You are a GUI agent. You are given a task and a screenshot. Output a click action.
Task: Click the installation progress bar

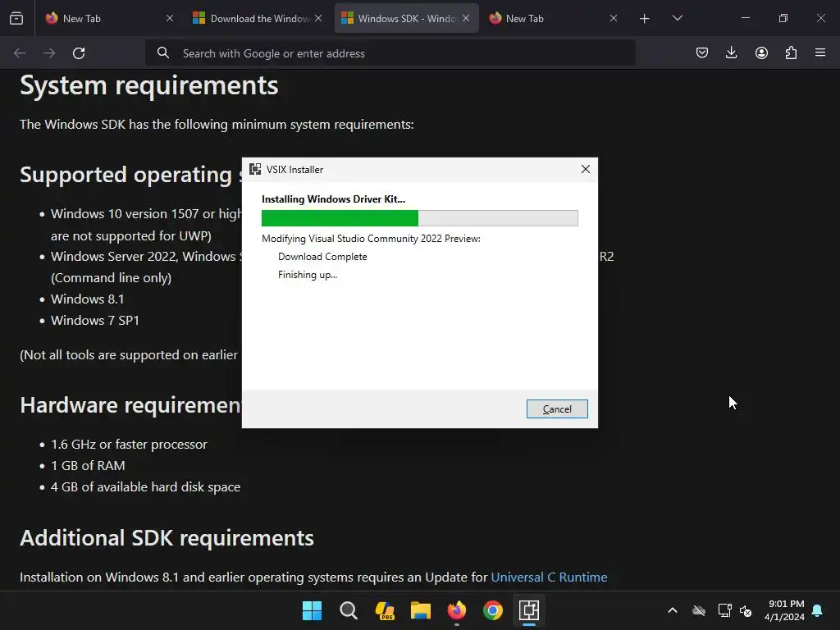pyautogui.click(x=419, y=218)
